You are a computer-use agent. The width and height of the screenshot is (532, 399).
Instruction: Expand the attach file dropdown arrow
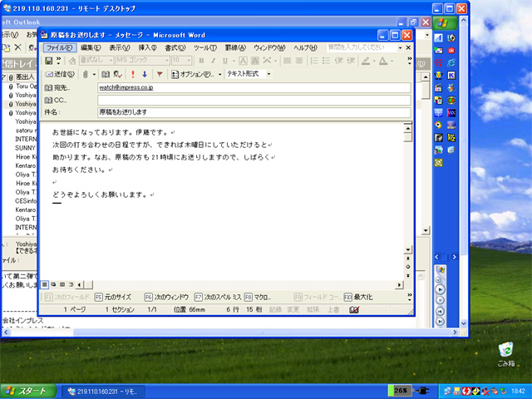(92, 73)
